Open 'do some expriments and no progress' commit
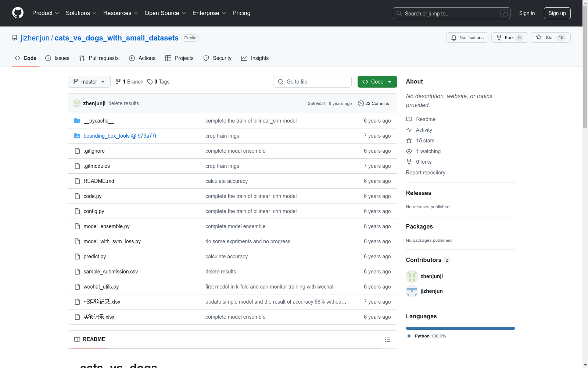This screenshot has width=588, height=368. [x=248, y=241]
